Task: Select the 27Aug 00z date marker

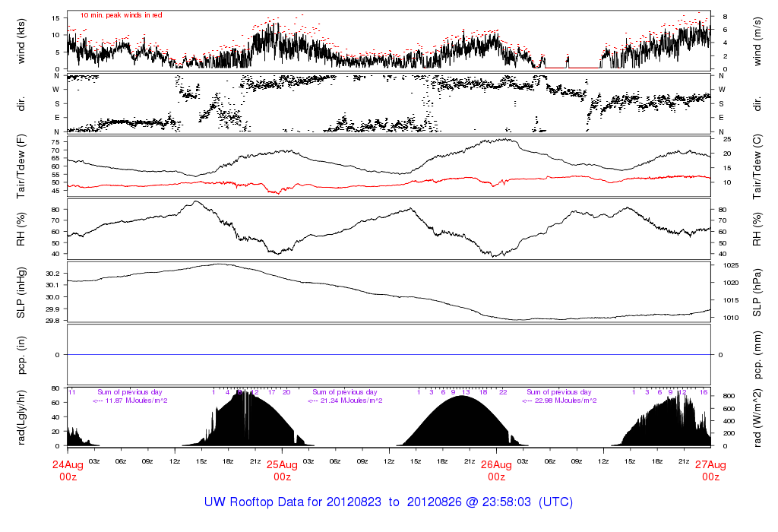Action: (x=710, y=470)
